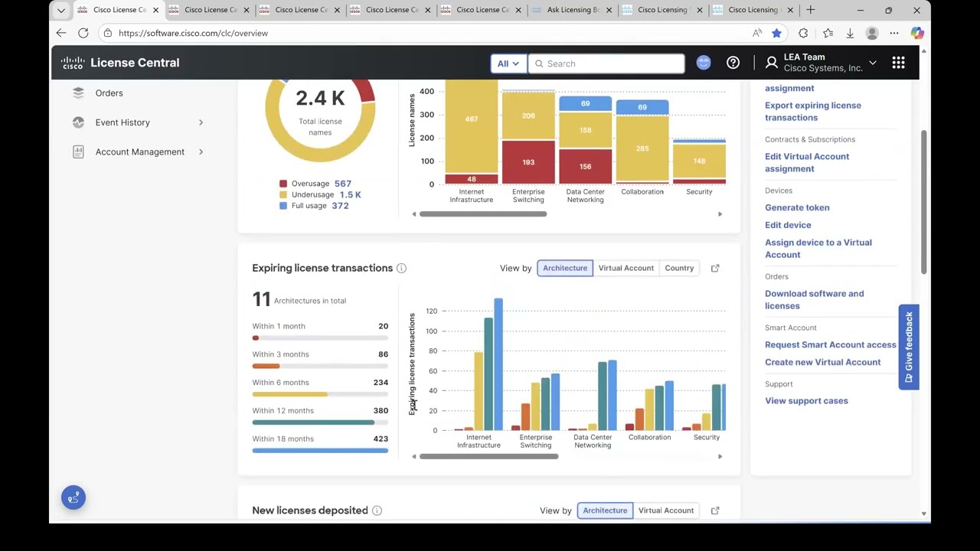Screen dimensions: 980x551
Task: Open info icon next to New licenses deposited
Action: pos(377,510)
